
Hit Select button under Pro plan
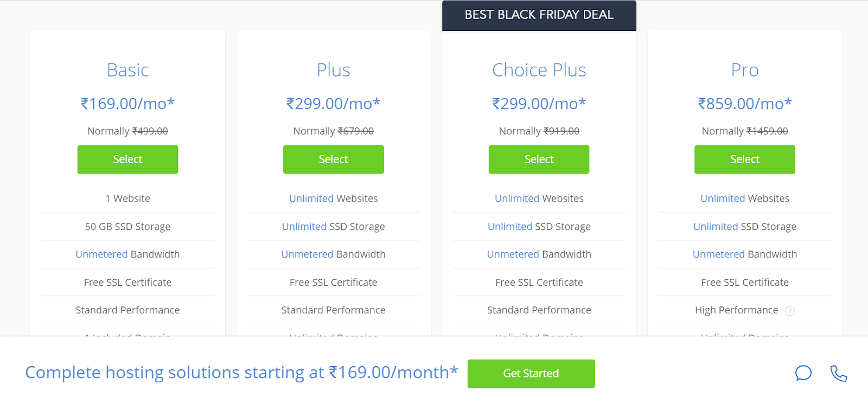click(744, 159)
